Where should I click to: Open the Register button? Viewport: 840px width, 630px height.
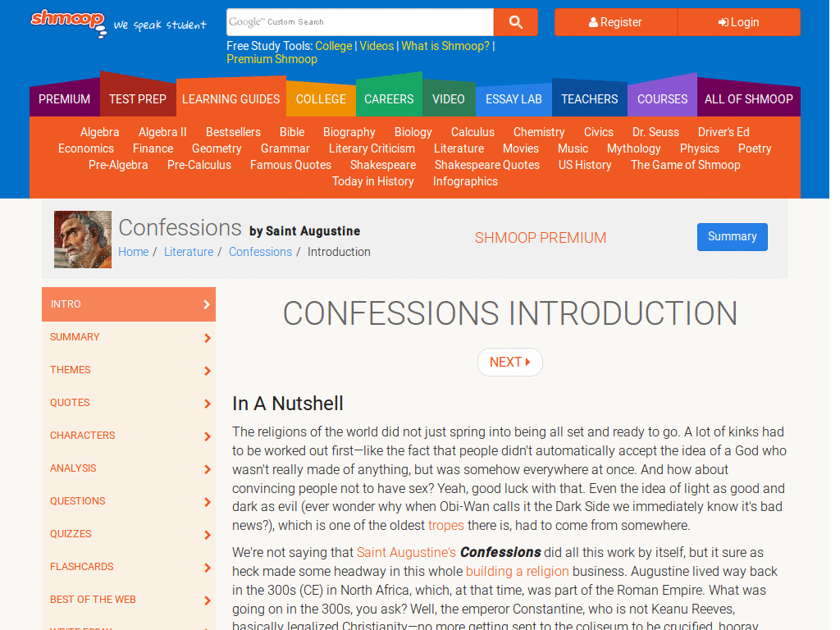615,22
